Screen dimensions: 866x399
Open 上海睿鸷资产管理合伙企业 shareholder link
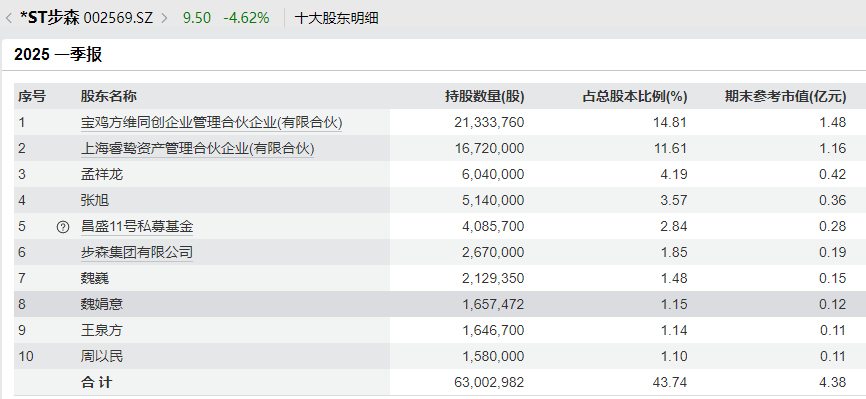(197, 148)
